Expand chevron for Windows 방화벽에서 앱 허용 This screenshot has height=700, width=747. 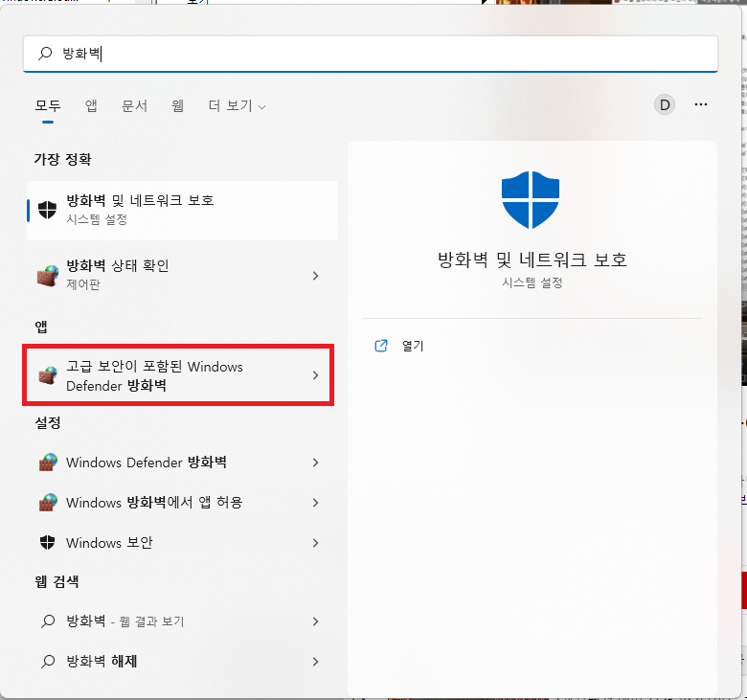315,502
